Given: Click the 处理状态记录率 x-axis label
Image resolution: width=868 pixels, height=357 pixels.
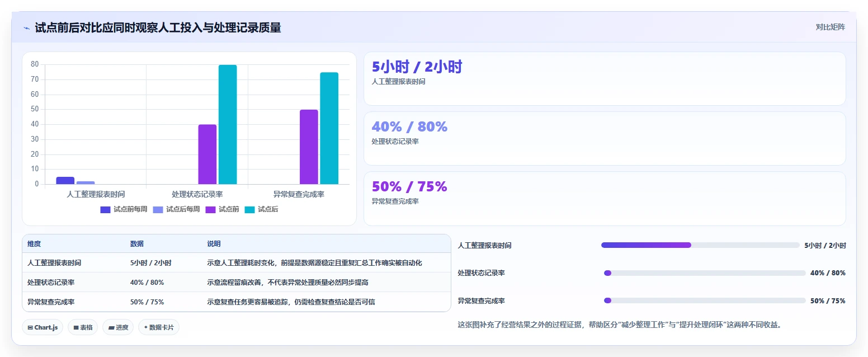Looking at the screenshot, I should tap(197, 194).
